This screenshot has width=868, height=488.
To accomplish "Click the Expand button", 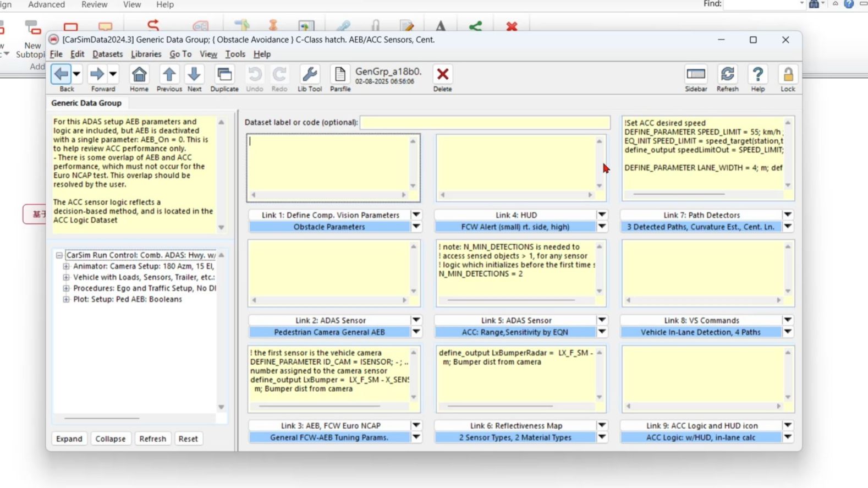I will tap(69, 438).
